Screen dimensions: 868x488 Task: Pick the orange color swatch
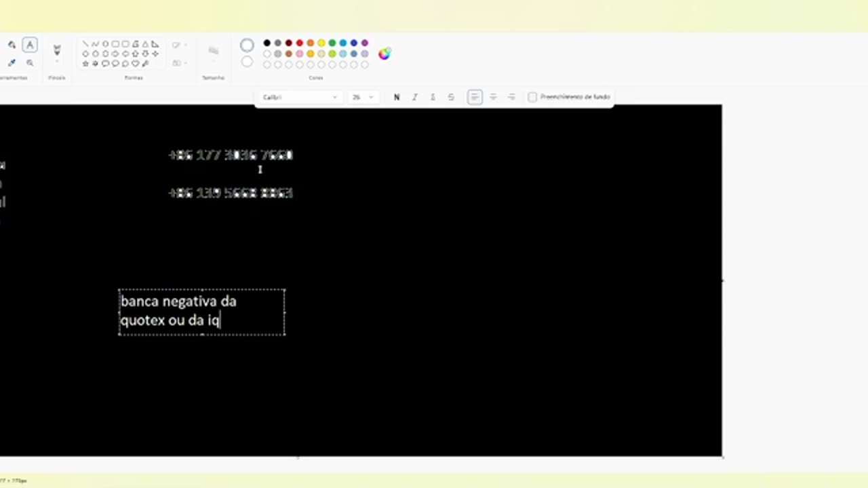pos(310,43)
